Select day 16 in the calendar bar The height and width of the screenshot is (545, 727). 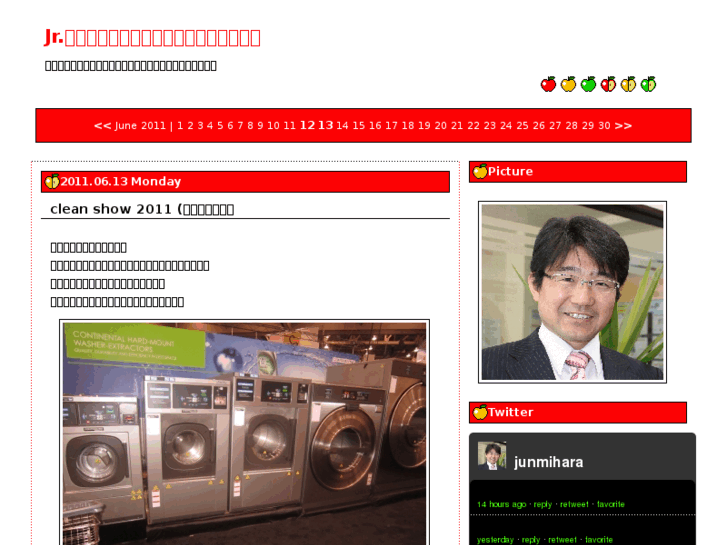pos(375,126)
